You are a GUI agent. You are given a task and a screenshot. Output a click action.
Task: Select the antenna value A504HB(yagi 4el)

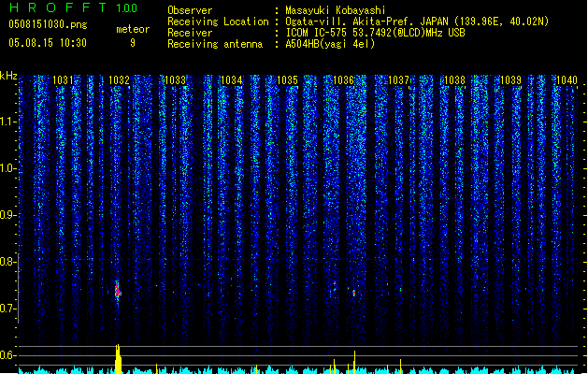click(330, 44)
